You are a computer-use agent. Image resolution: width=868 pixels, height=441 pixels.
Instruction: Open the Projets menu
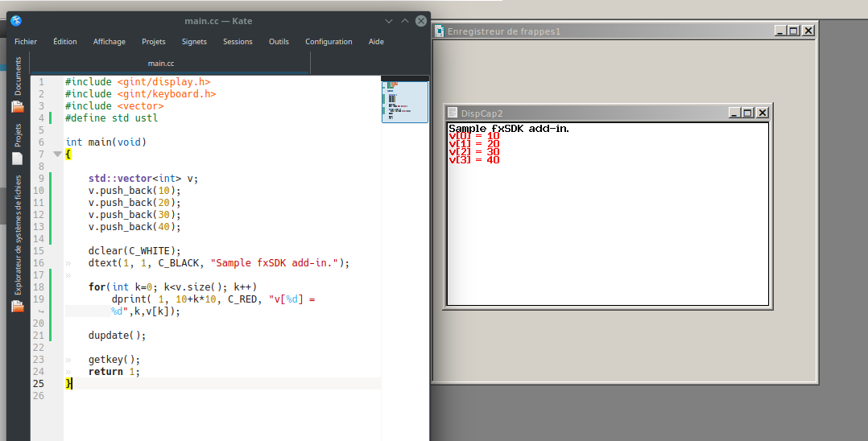153,42
